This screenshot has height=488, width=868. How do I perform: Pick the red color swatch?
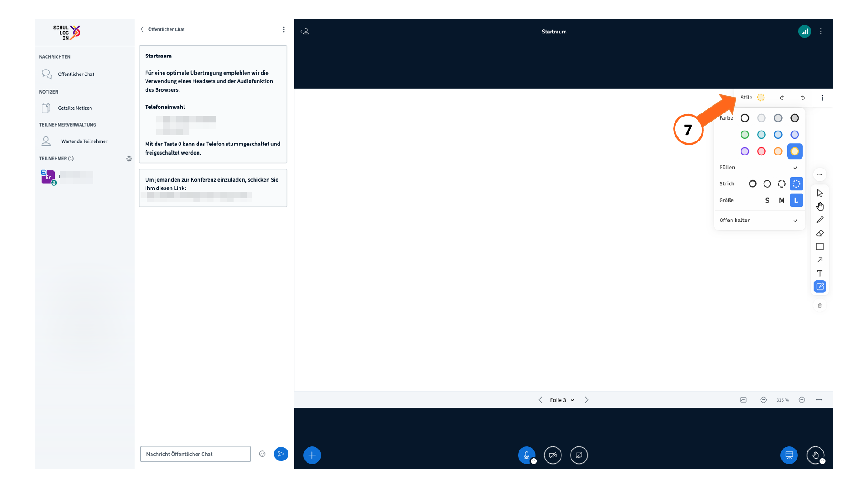coord(761,151)
